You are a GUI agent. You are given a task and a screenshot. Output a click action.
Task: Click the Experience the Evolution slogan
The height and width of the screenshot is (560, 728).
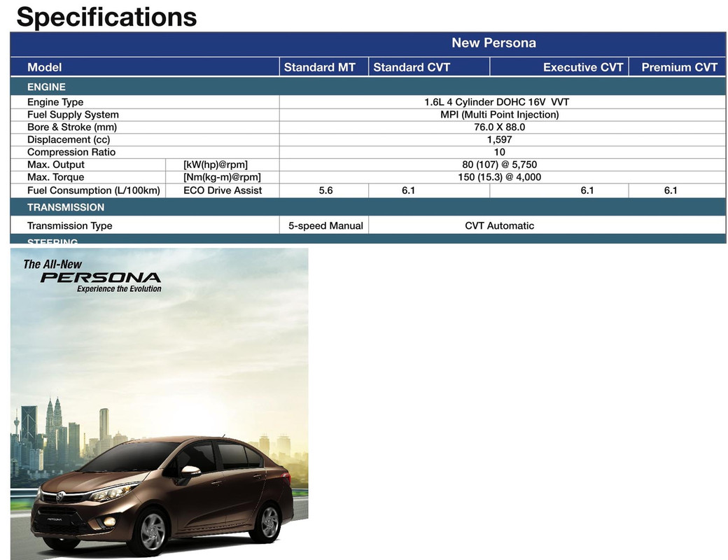pos(119,289)
